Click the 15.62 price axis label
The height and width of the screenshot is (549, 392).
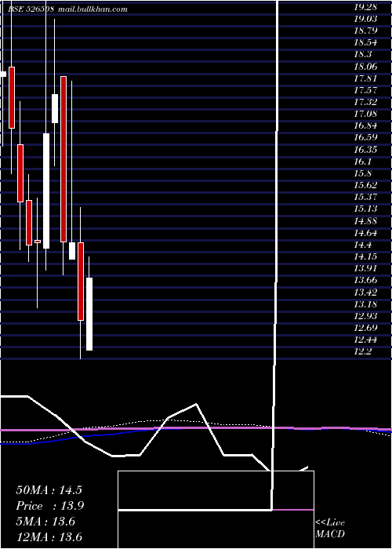pyautogui.click(x=365, y=185)
